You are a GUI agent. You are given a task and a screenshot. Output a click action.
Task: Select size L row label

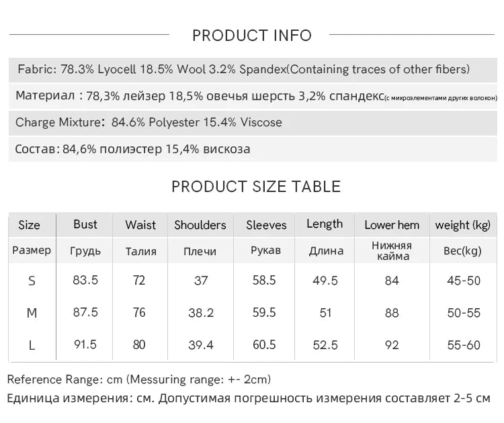pyautogui.click(x=32, y=345)
